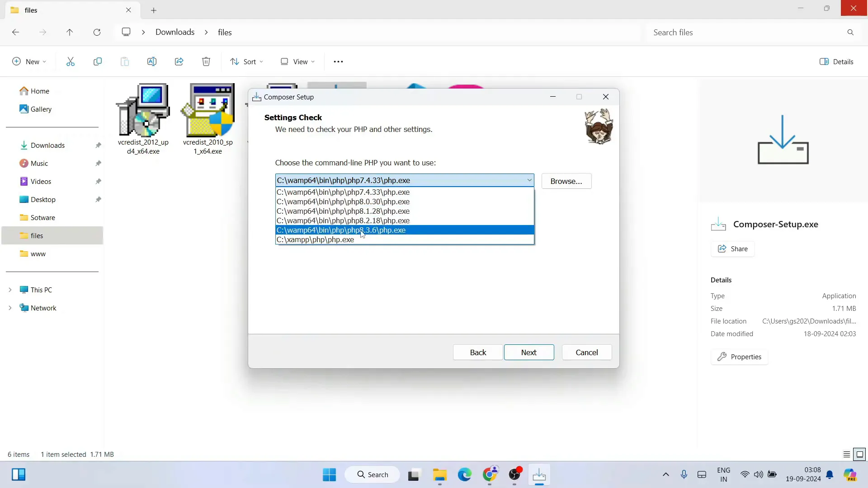
Task: Expand breadcrumb chevron before Downloads
Action: 143,32
